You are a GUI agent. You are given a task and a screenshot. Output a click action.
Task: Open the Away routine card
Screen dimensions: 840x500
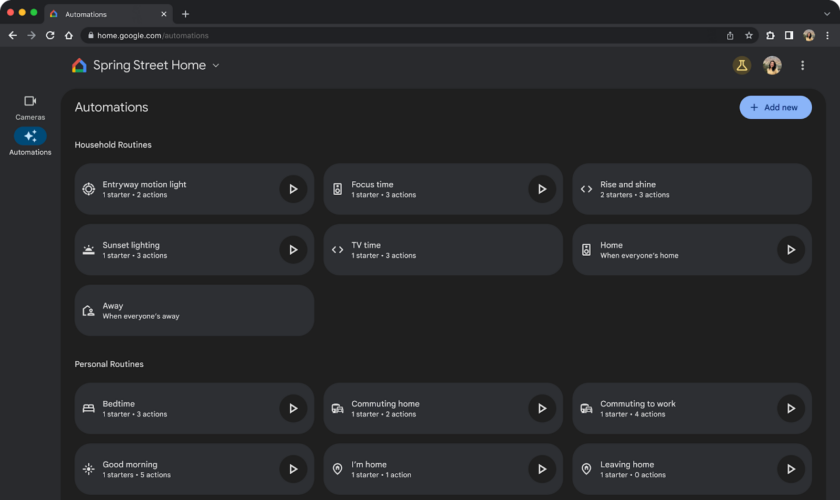[x=194, y=311]
